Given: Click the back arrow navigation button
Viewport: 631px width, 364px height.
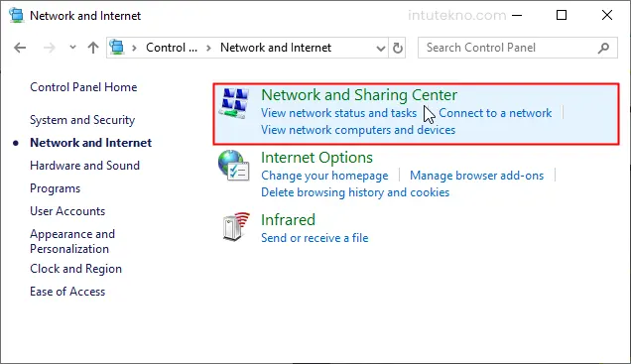Looking at the screenshot, I should [x=20, y=48].
